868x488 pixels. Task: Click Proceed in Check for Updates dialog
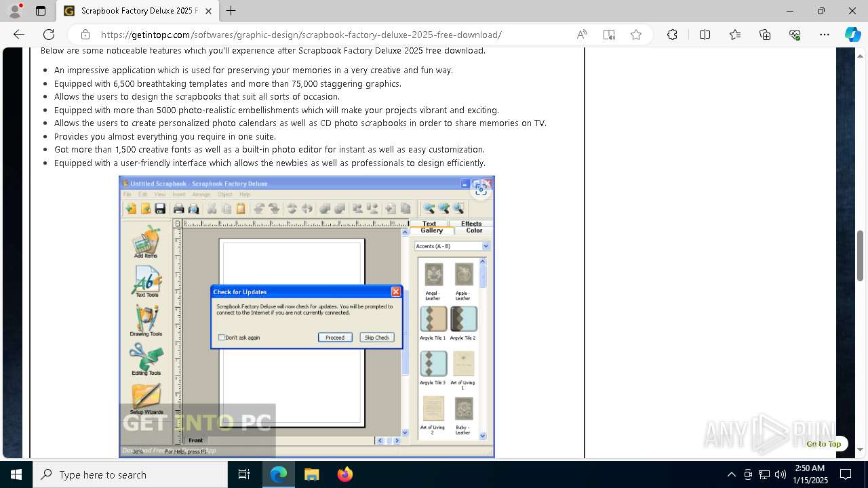(335, 338)
